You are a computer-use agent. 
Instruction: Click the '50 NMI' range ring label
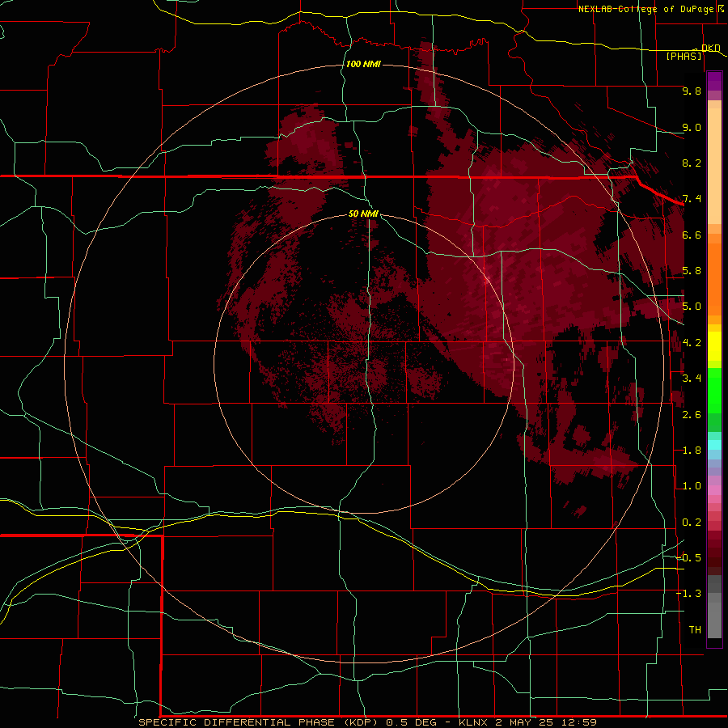coord(363,214)
